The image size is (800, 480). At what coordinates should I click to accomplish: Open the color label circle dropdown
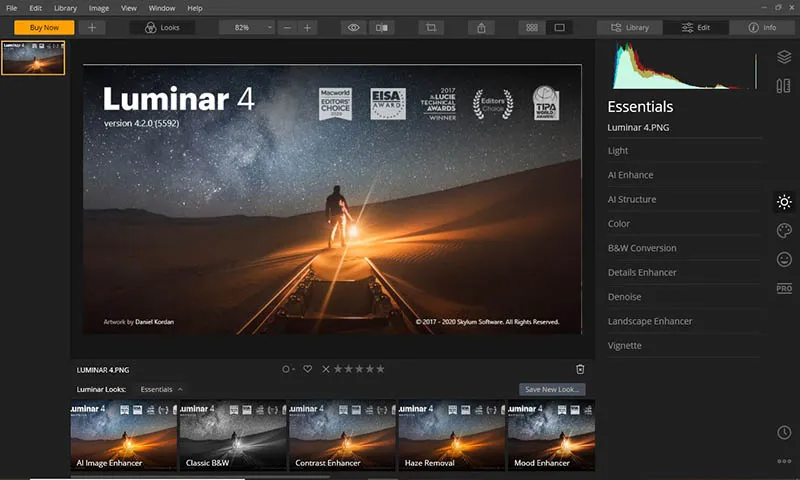pyautogui.click(x=288, y=369)
